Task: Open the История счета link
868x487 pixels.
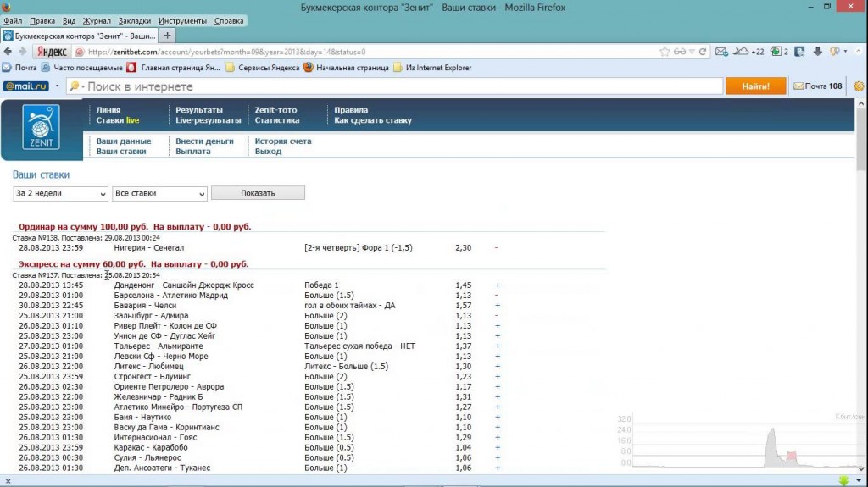Action: coord(283,141)
